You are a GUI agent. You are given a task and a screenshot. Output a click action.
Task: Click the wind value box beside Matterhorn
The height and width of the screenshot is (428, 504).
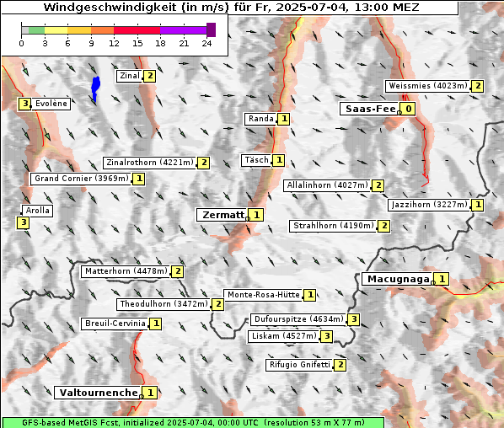click(x=178, y=271)
